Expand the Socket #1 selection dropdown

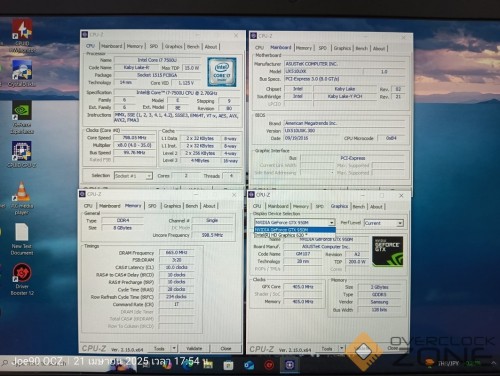coord(133,176)
